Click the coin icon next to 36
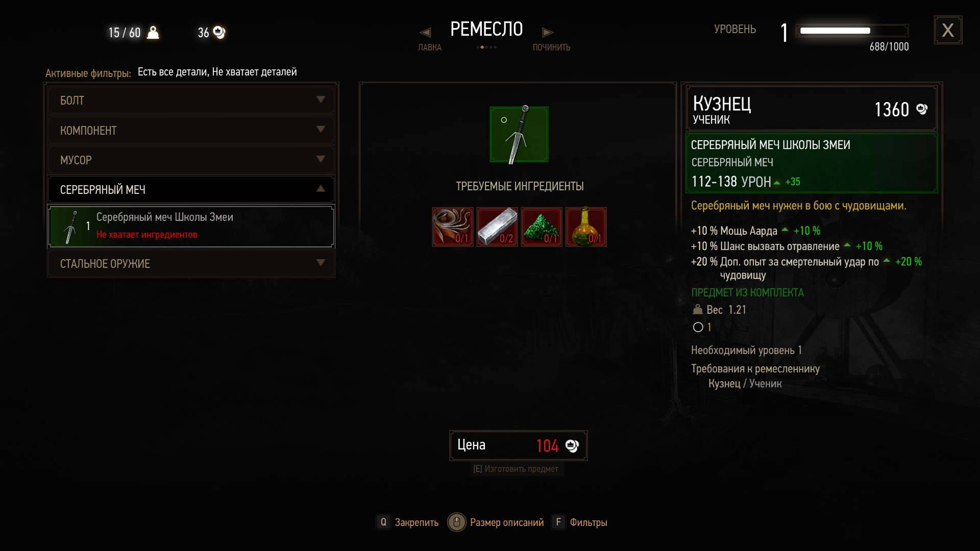Screen dimensions: 980x551 point(219,33)
